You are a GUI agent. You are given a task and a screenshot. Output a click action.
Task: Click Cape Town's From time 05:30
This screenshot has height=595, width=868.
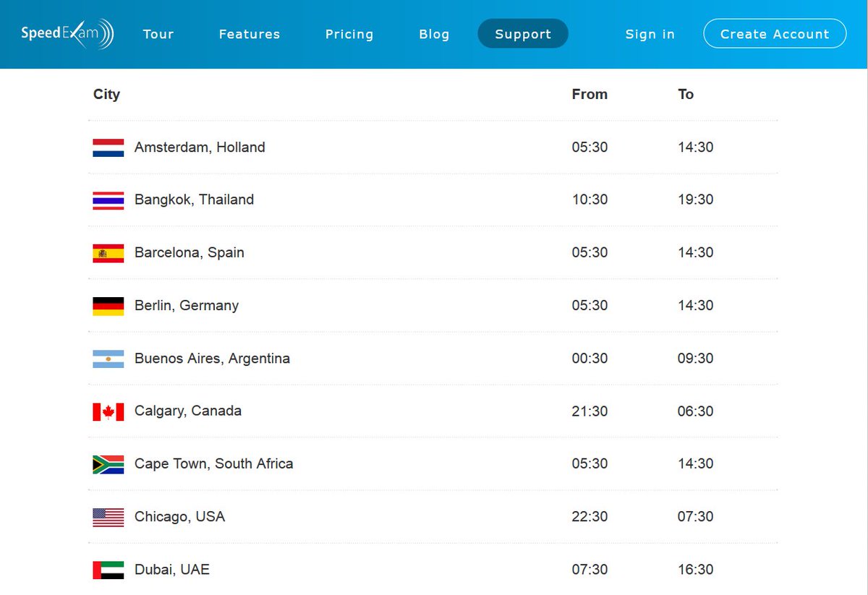pos(590,463)
